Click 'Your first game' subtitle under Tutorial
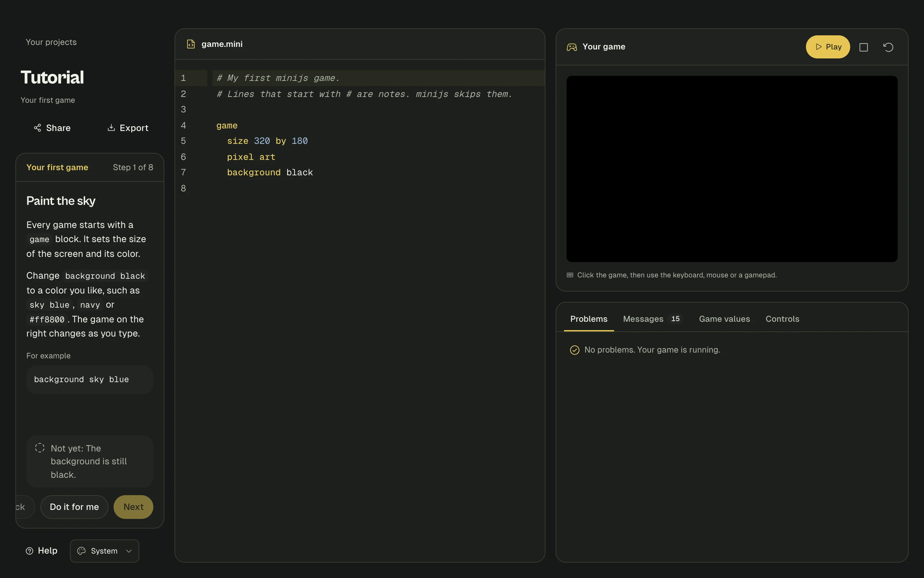The height and width of the screenshot is (578, 924). 48,100
